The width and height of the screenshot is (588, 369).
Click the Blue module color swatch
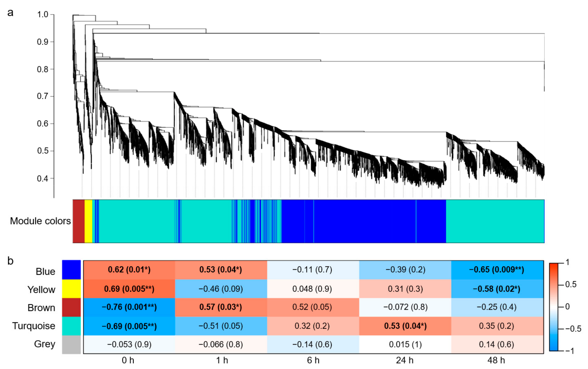71,270
